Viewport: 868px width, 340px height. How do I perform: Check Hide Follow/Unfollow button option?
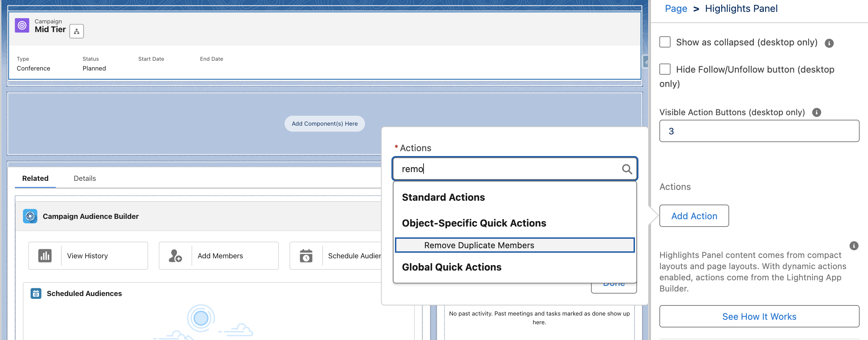[665, 69]
